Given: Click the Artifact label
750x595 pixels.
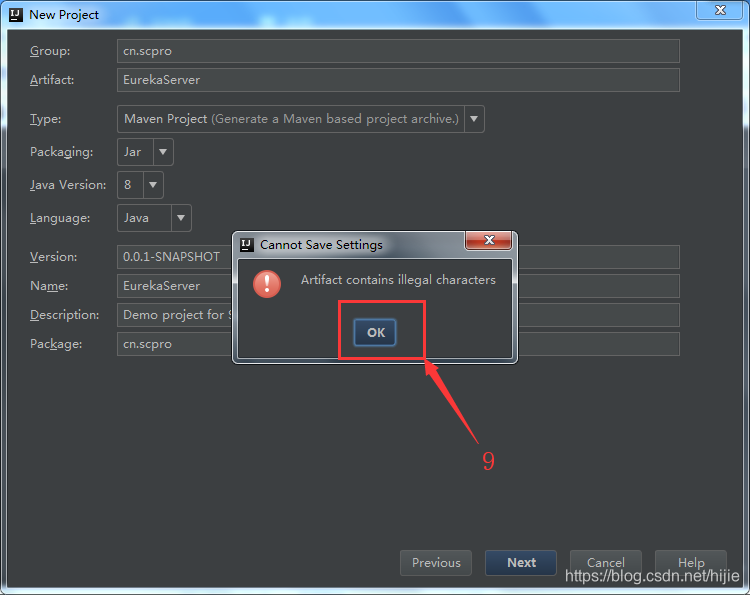Looking at the screenshot, I should (52, 80).
